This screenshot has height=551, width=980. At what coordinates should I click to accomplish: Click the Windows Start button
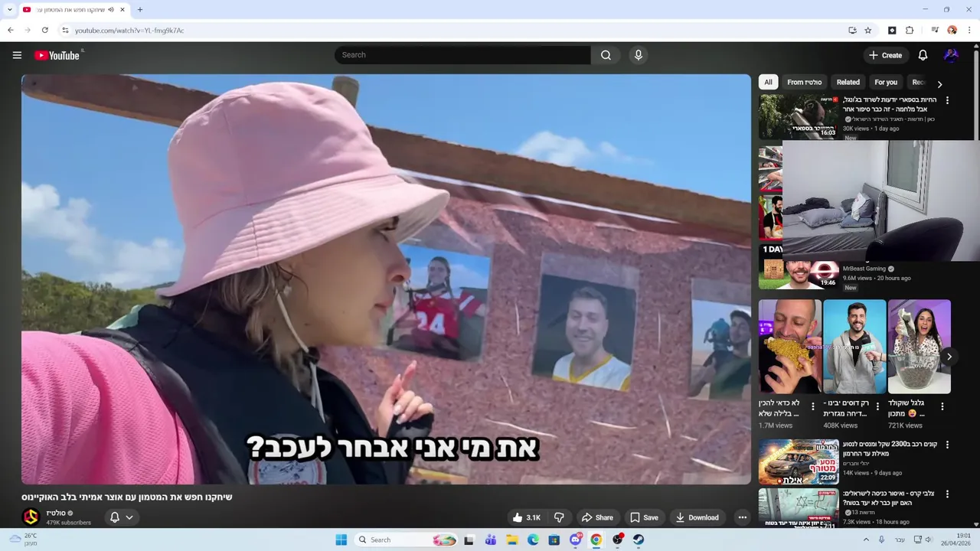(x=341, y=540)
